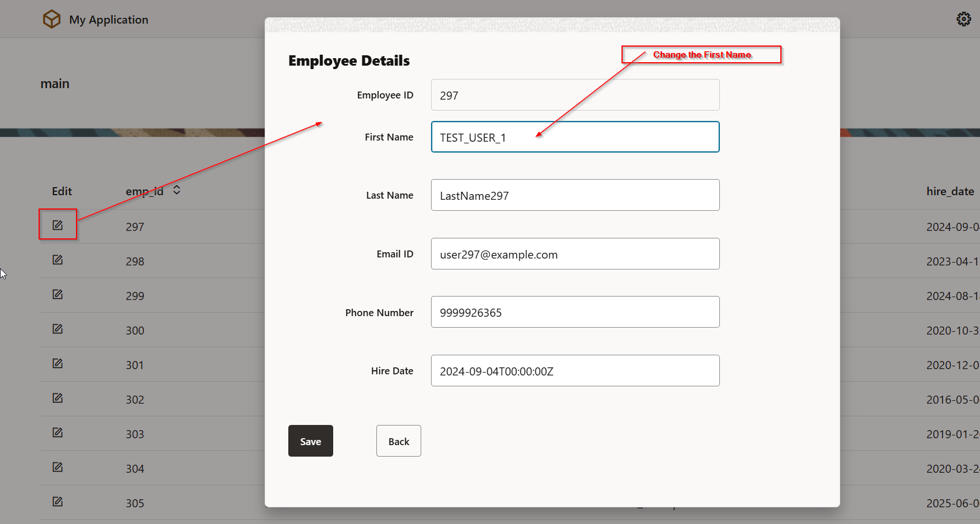Click into the Last Name field

click(575, 195)
